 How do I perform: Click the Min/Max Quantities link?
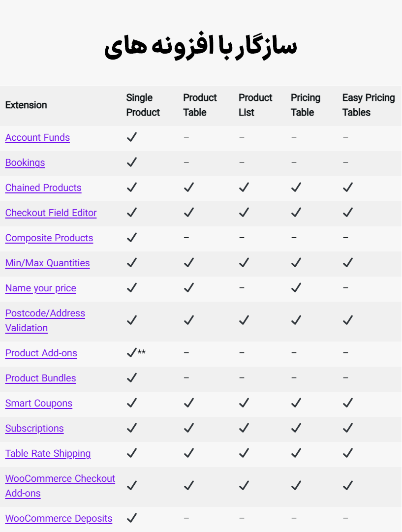(x=47, y=263)
